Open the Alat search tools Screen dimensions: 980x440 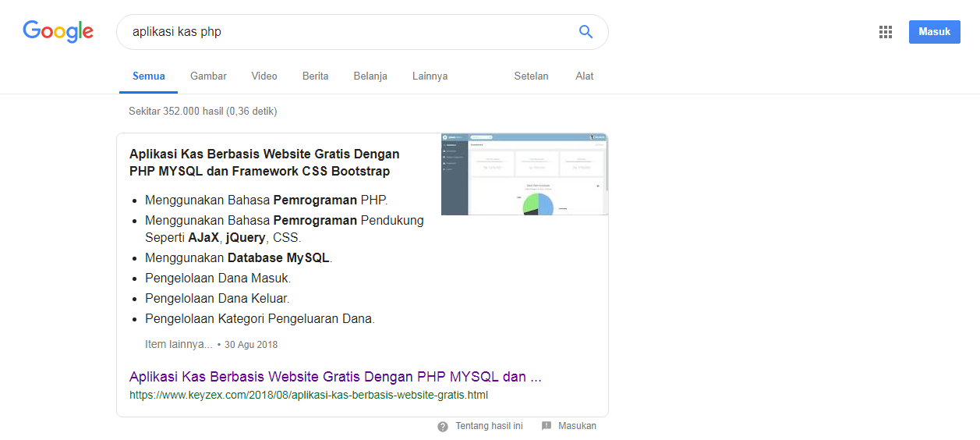[x=585, y=76]
